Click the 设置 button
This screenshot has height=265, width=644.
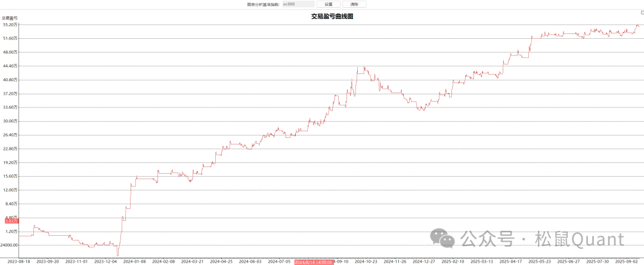(x=328, y=4)
